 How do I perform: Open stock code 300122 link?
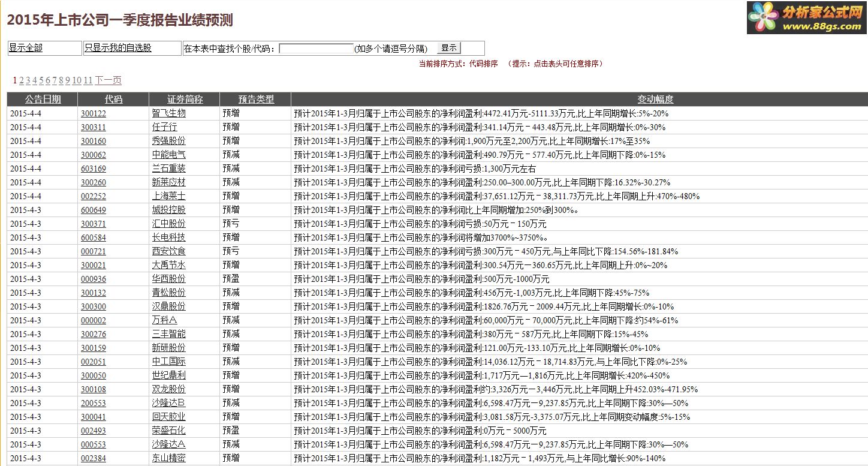(x=94, y=113)
